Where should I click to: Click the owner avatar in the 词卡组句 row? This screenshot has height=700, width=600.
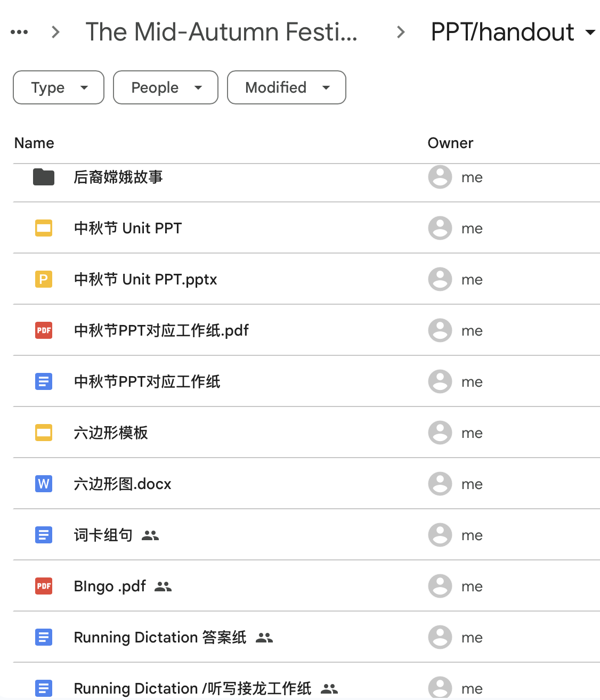(440, 535)
